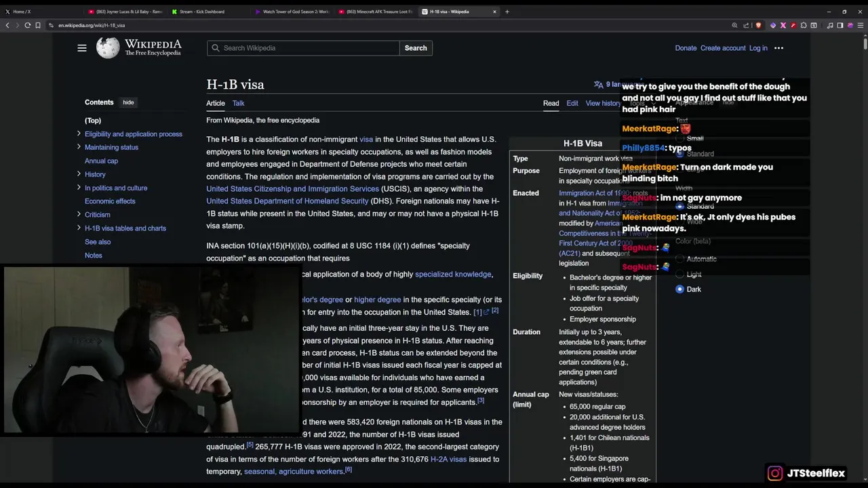Switch to Stream - Kick Dashboard tab
The width and height of the screenshot is (868, 488).
(x=208, y=12)
